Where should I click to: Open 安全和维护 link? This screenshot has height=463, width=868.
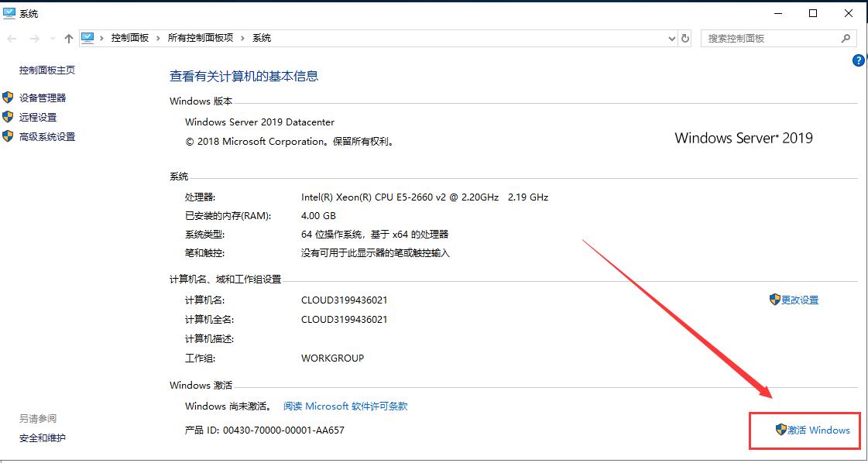[x=43, y=438]
